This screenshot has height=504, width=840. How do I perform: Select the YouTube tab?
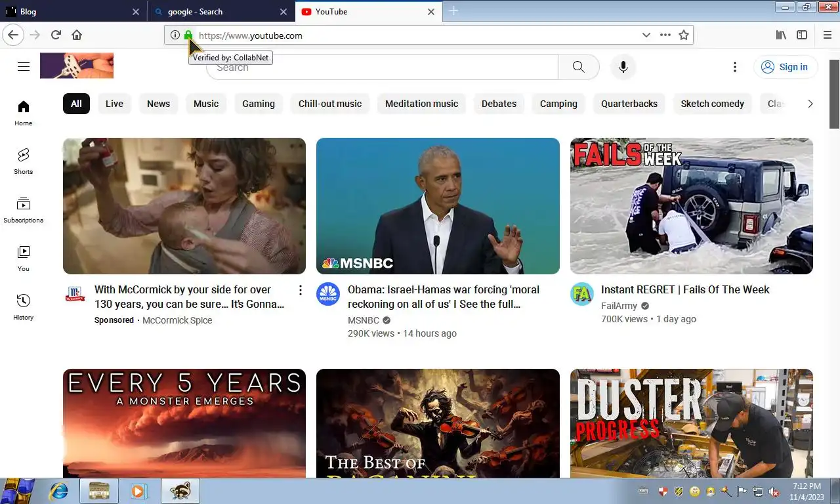[369, 11]
